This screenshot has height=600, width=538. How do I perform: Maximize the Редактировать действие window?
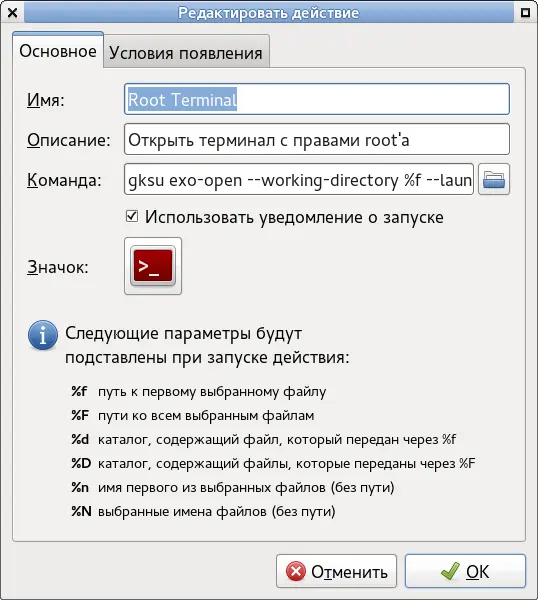pos(525,13)
